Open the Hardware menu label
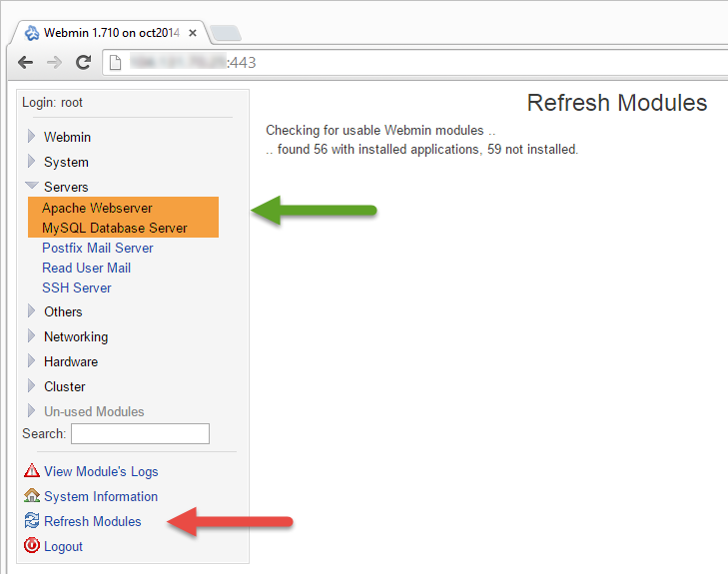This screenshot has width=728, height=574. coord(71,362)
